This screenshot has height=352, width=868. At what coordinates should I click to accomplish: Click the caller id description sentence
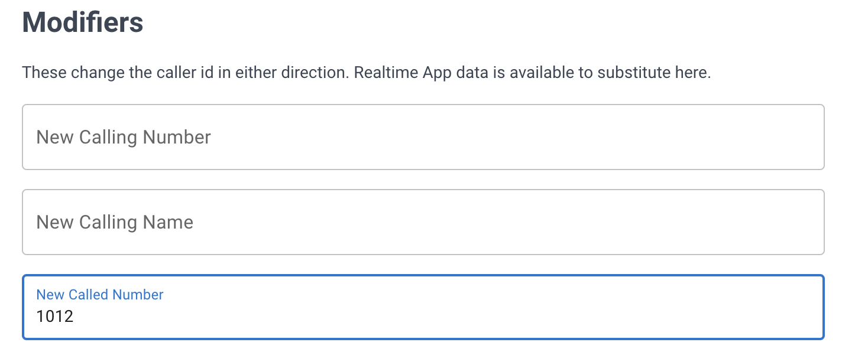[366, 73]
